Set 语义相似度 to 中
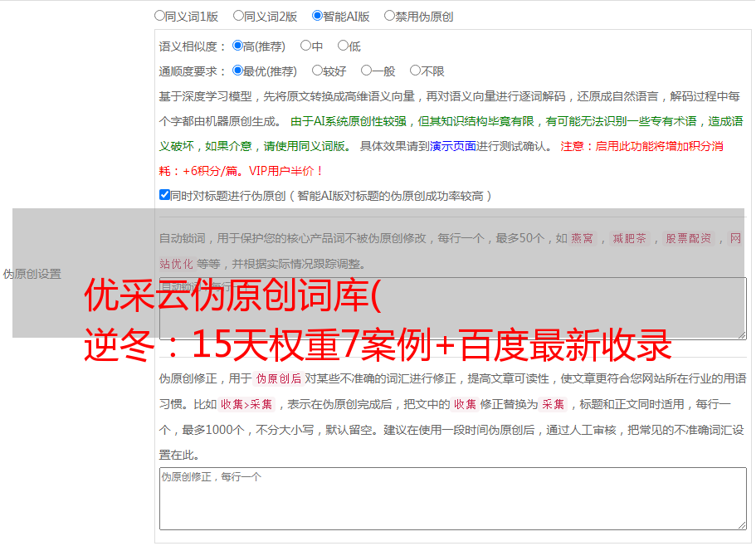756x546 pixels. pyautogui.click(x=305, y=46)
